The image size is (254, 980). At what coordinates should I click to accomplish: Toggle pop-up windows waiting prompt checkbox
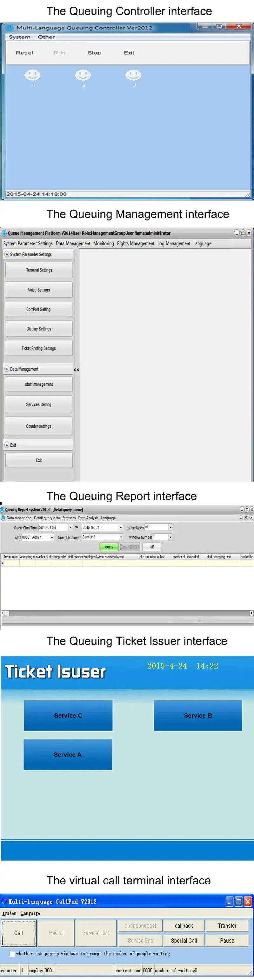coord(12,953)
